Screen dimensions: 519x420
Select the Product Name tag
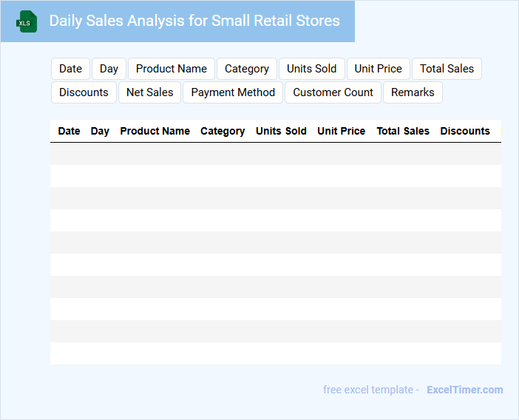click(x=172, y=69)
